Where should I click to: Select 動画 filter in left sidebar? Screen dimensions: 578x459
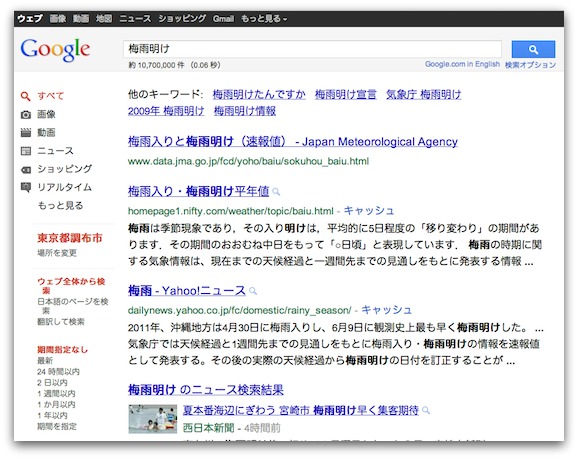[46, 133]
